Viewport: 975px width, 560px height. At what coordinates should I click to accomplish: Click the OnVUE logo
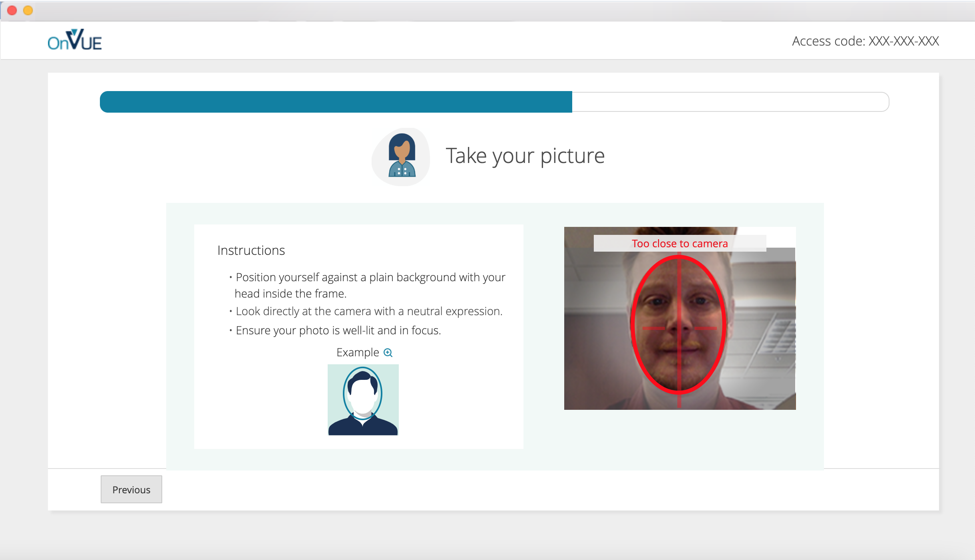pos(75,40)
